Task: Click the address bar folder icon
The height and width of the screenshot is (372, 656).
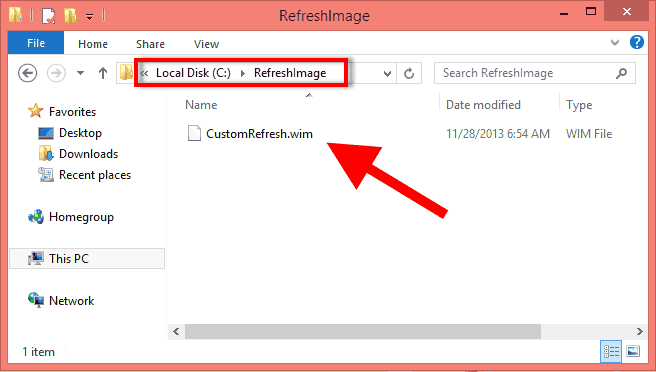Action: pyautogui.click(x=126, y=73)
